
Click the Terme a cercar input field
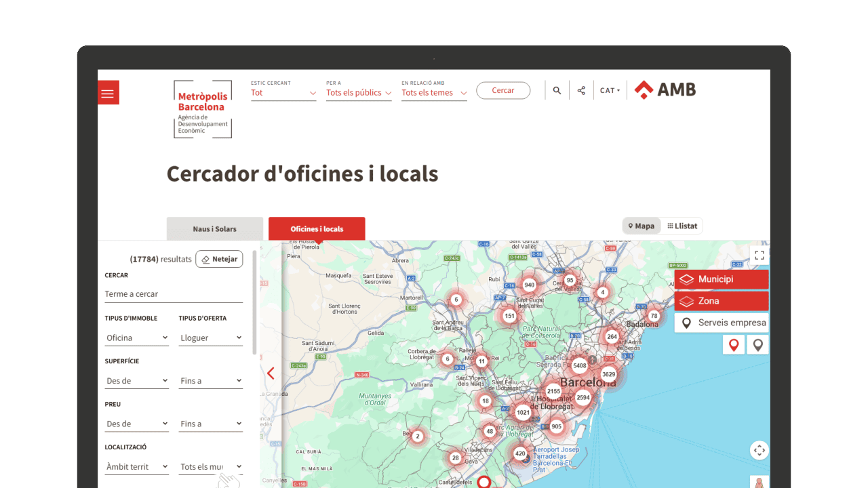174,294
